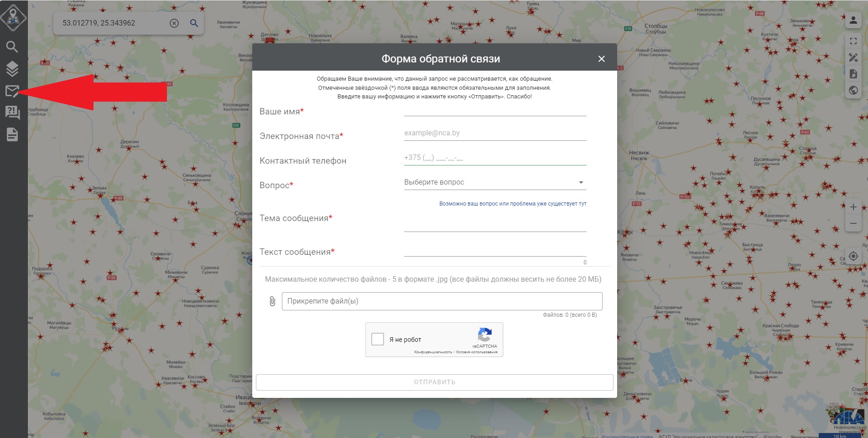868x438 pixels.
Task: Open the FAQ question-chat icon
Action: click(x=12, y=113)
